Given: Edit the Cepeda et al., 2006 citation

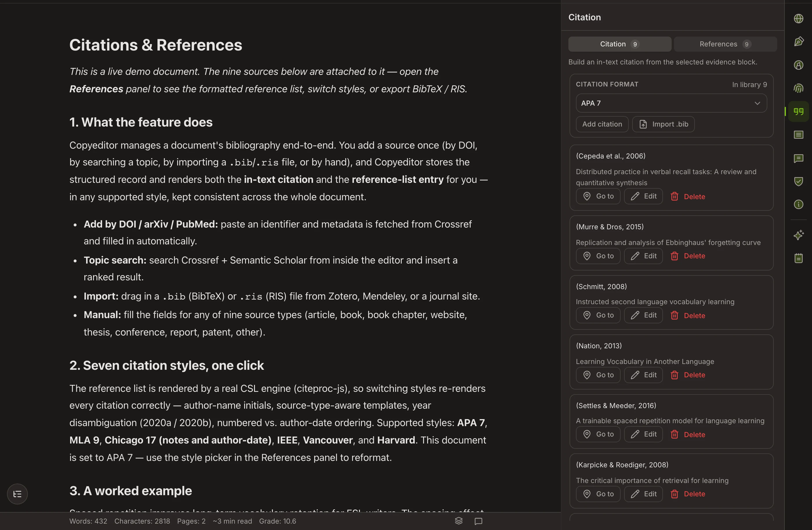Looking at the screenshot, I should coord(643,196).
